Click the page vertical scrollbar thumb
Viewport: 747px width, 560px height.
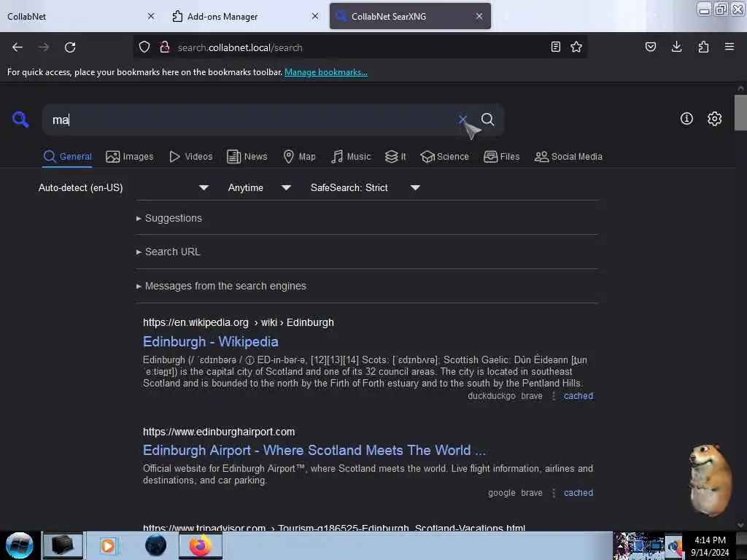tap(740, 112)
